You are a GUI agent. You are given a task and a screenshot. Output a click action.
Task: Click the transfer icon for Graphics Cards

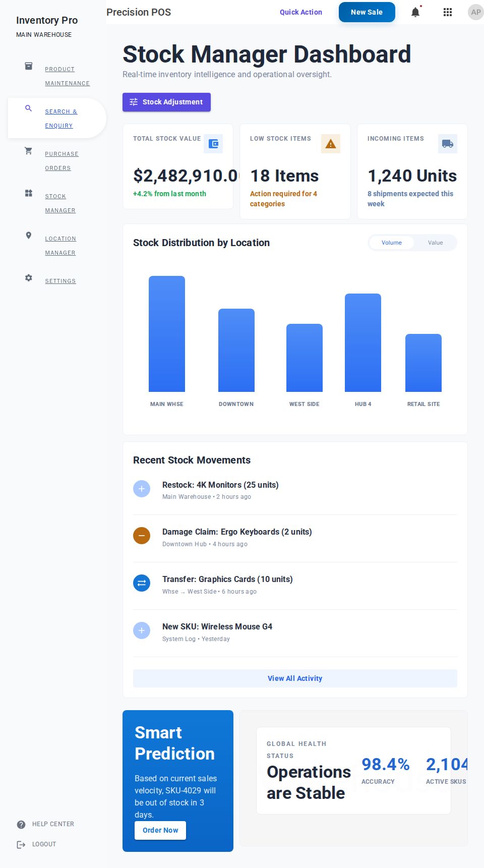click(x=142, y=583)
